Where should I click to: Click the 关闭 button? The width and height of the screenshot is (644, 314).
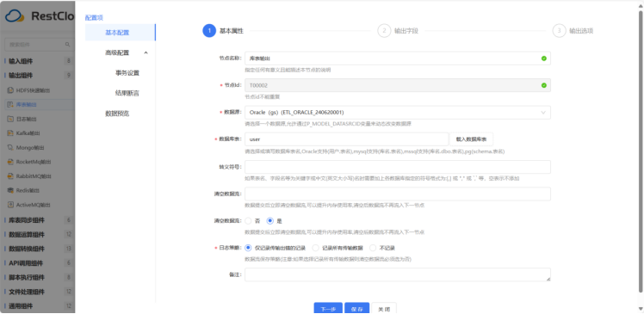[384, 309]
